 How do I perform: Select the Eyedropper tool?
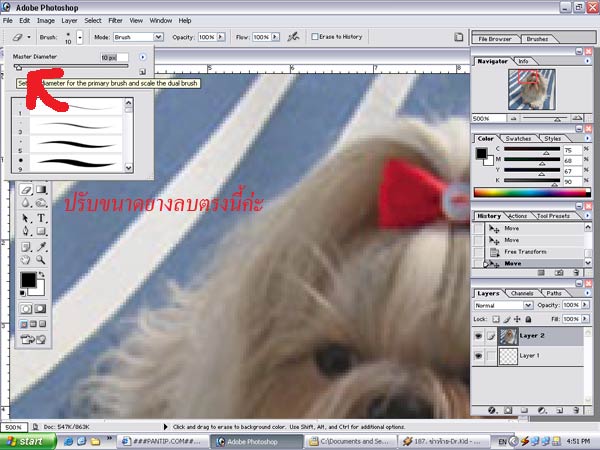[41, 247]
